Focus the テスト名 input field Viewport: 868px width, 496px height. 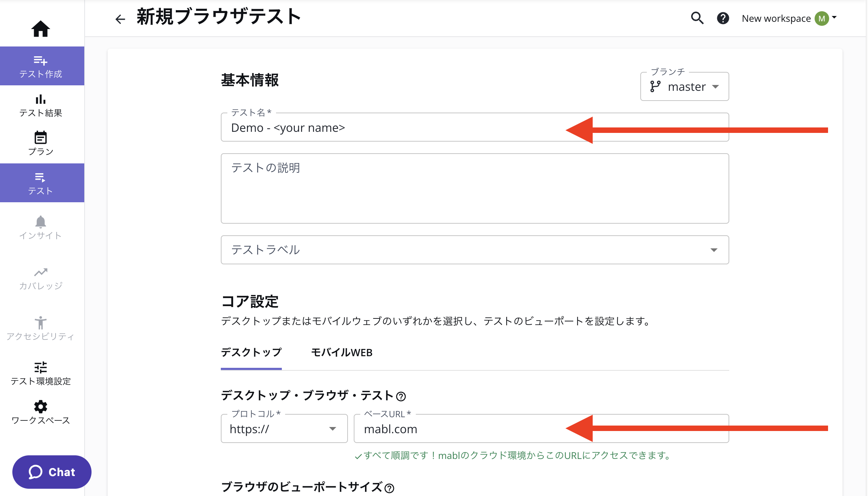475,127
